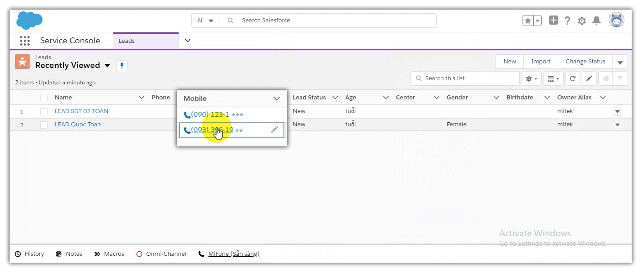Click the Change Status button
This screenshot has width=644, height=280.
pyautogui.click(x=585, y=62)
